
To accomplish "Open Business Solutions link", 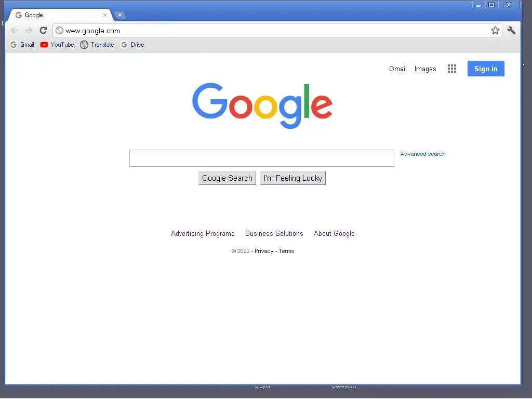I will click(x=274, y=233).
